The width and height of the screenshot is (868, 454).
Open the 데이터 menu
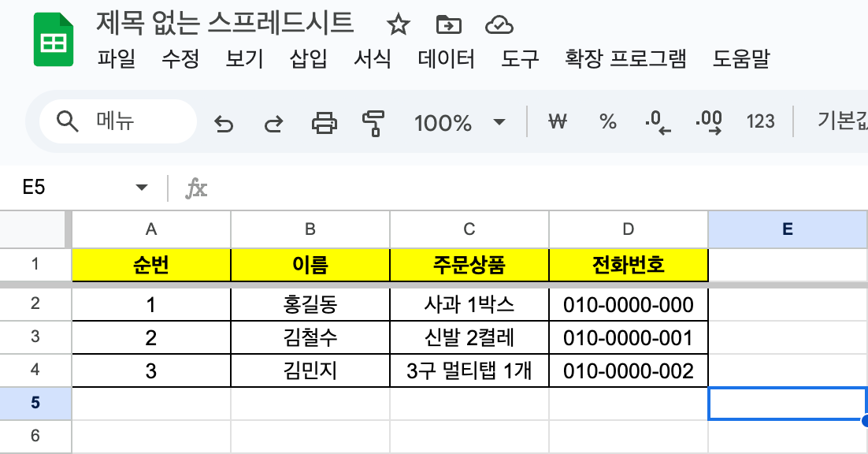447,59
